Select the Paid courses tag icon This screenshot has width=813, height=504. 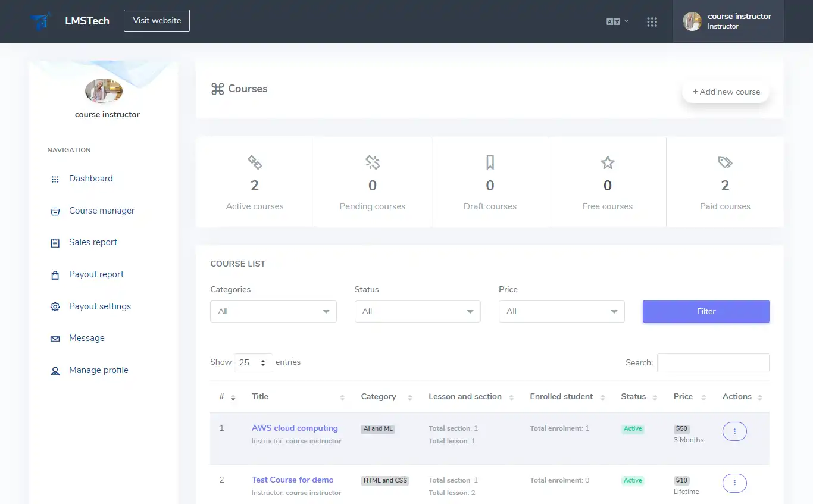725,162
